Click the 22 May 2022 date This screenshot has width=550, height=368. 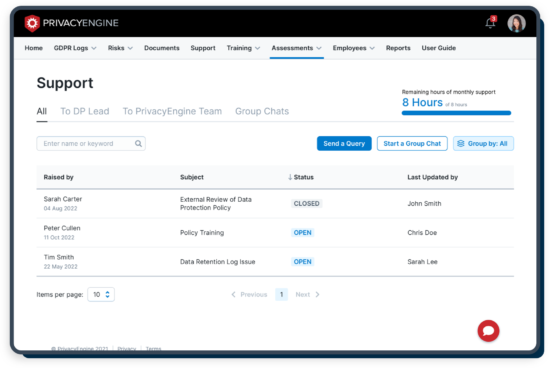tap(60, 267)
